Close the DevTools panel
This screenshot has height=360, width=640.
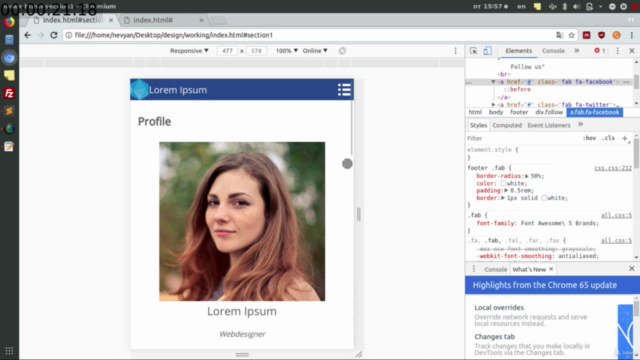631,51
